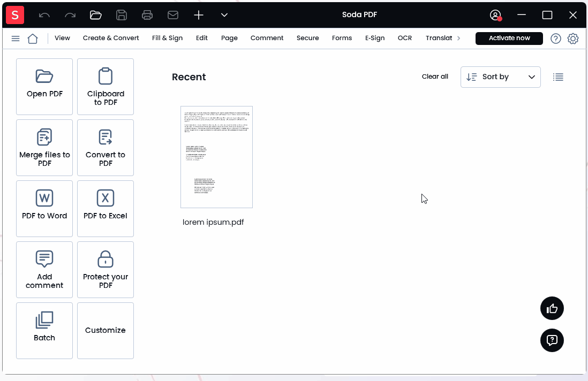This screenshot has height=381, width=588.
Task: Click the Open PDF tile
Action: coord(44,87)
